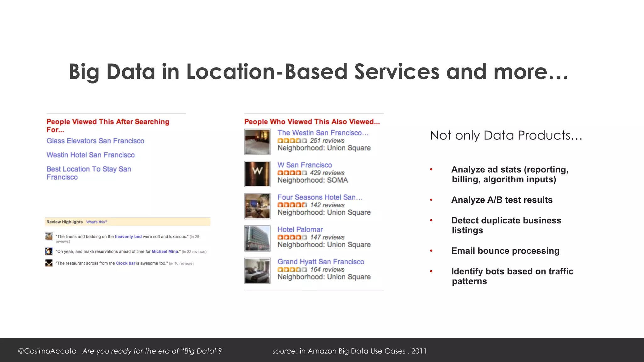Screen dimensions: 644x362
Task: Click reviewer avatar beside Clock bar quote
Action: tap(49, 263)
